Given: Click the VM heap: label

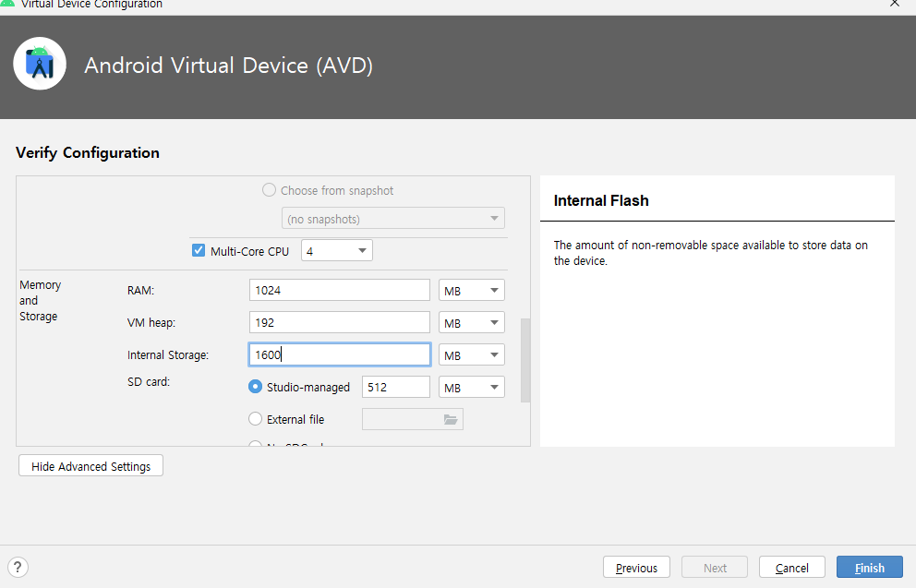Looking at the screenshot, I should click(x=151, y=322).
